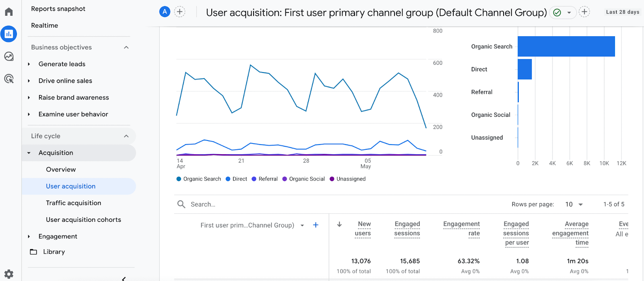Click the Last 28 days date range

point(622,12)
